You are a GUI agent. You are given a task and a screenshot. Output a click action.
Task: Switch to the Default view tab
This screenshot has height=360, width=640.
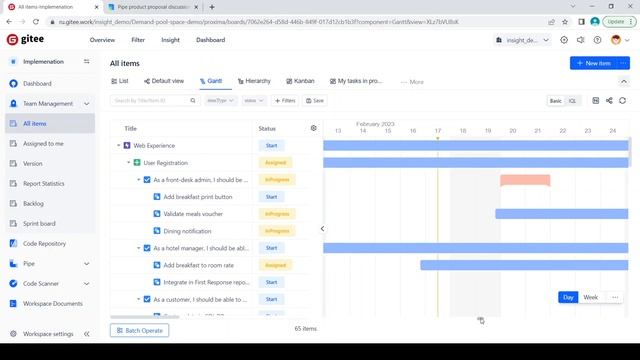coord(164,81)
